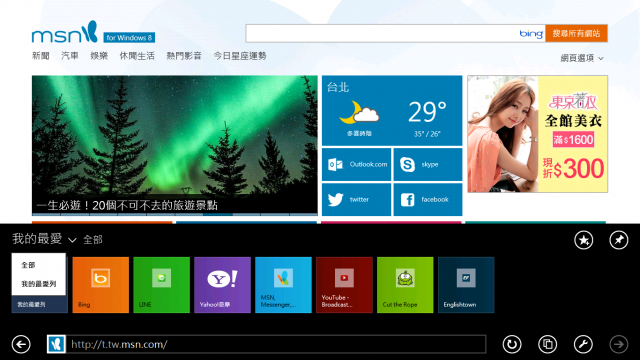Viewport: 640px width, 360px height.
Task: Open the tabs icon in address bar
Action: tap(547, 344)
